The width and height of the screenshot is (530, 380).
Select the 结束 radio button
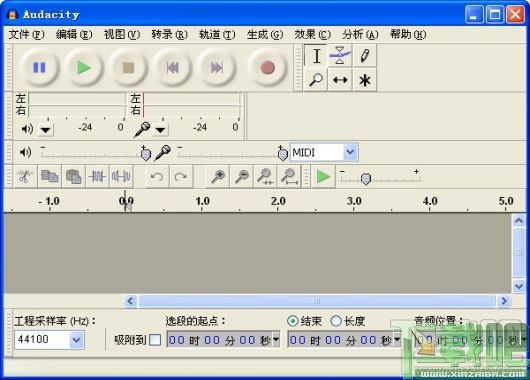tap(292, 321)
